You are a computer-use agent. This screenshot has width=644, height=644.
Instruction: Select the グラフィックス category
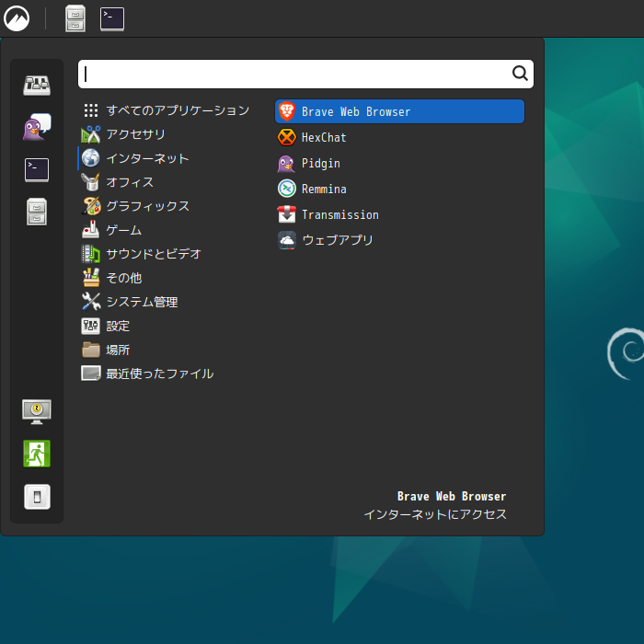point(147,206)
